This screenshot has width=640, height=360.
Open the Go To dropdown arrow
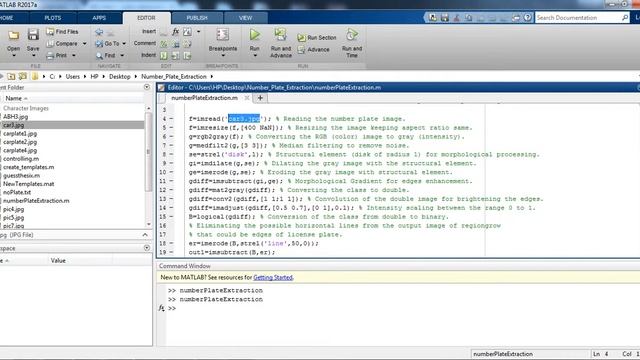[x=124, y=44]
